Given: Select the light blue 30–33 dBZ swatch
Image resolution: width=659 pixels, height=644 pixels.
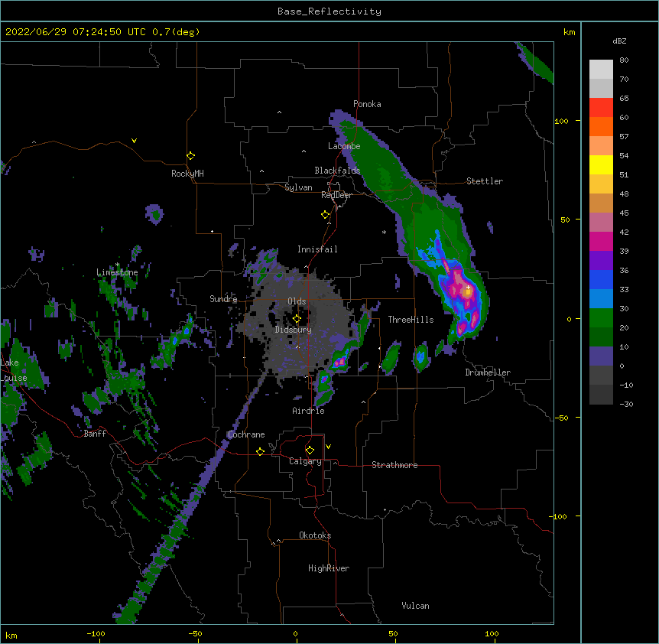Looking at the screenshot, I should 601,298.
